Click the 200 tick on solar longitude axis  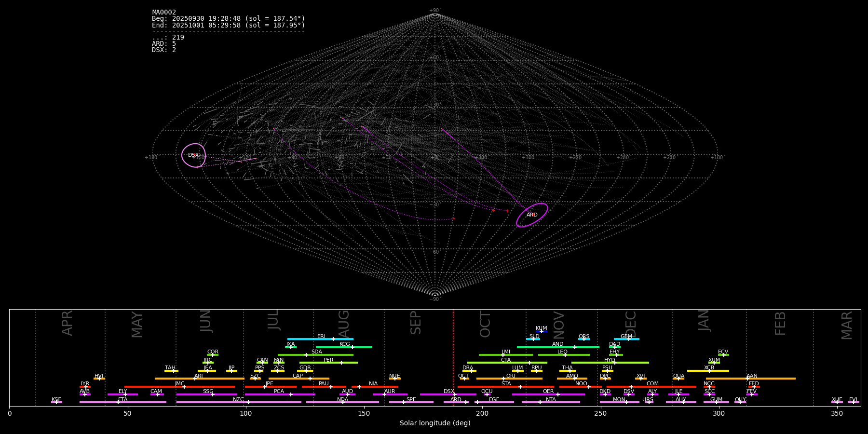pos(482,413)
